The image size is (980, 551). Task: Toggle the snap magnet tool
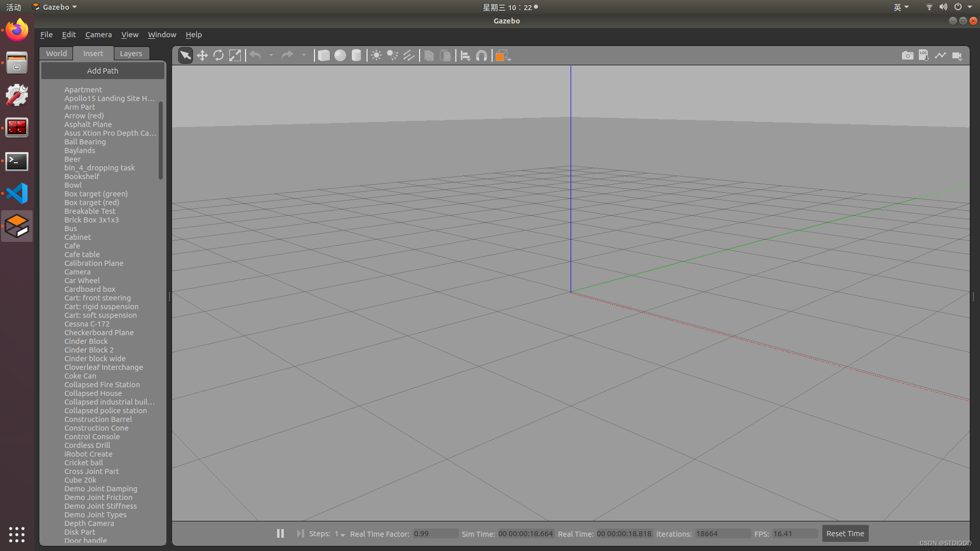coord(481,56)
